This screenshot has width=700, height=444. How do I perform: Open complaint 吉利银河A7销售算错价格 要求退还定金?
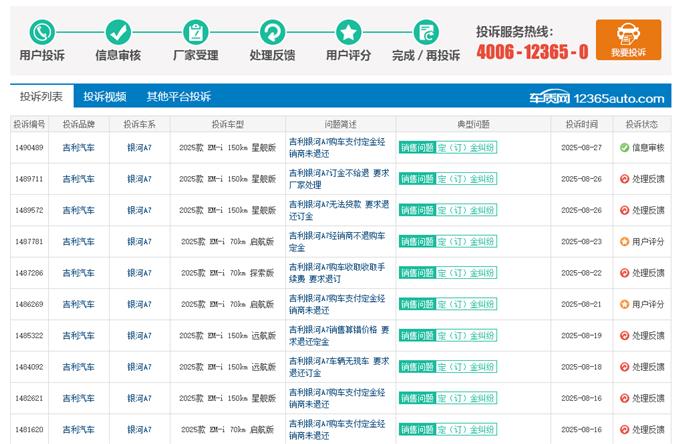(336, 335)
